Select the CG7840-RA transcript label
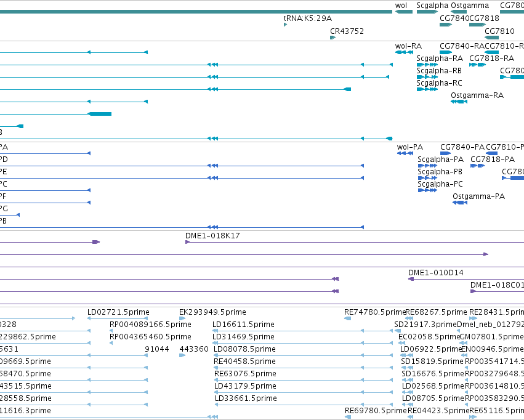Viewport: 524px width, 420px height. click(x=462, y=46)
